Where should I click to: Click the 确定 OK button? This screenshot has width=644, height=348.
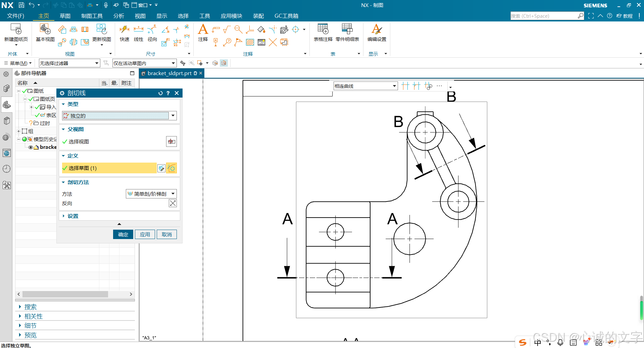tap(123, 234)
